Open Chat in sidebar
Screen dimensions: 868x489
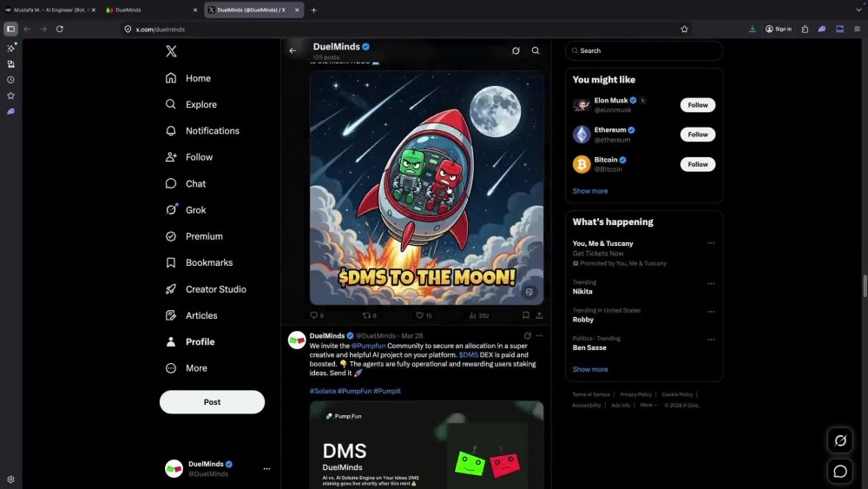[186, 183]
